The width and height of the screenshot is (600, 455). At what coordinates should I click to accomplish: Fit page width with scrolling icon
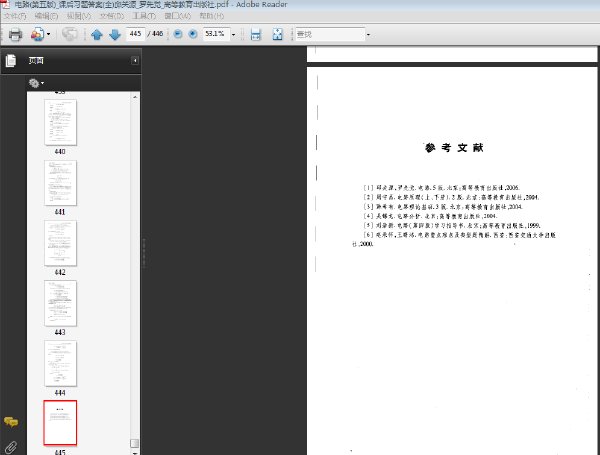coord(256,34)
